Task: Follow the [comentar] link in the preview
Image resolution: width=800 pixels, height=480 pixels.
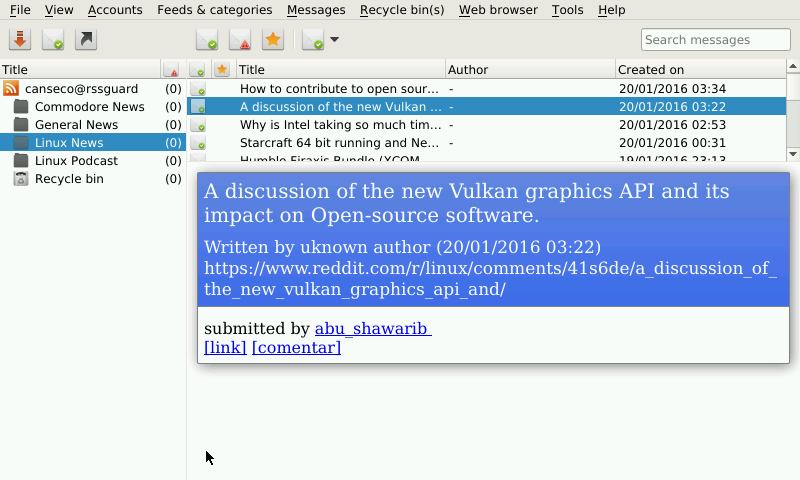Action: (x=296, y=348)
